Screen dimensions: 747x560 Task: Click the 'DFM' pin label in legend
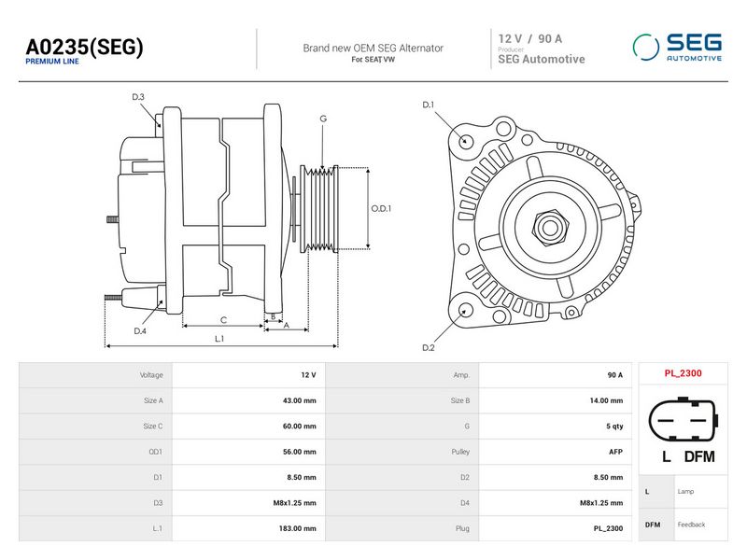tap(652, 525)
